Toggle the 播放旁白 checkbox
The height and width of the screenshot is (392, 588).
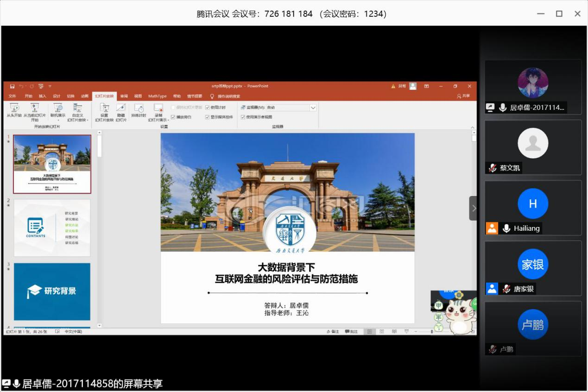point(173,117)
